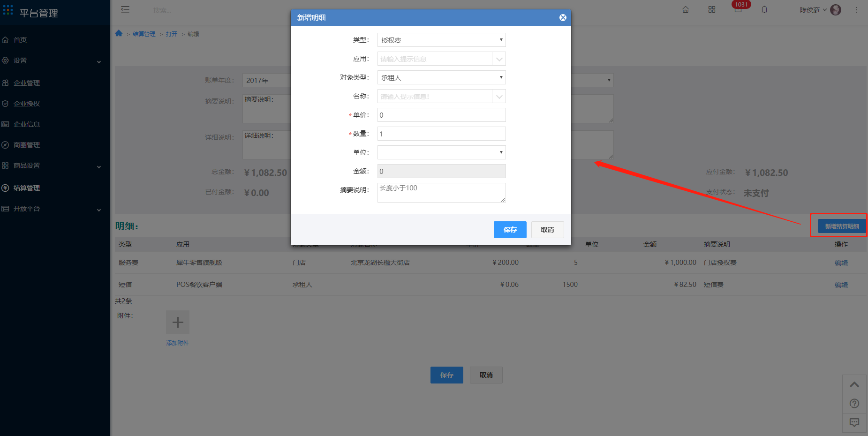Image resolution: width=868 pixels, height=436 pixels.
Task: Click the user avatar picture
Action: [836, 10]
